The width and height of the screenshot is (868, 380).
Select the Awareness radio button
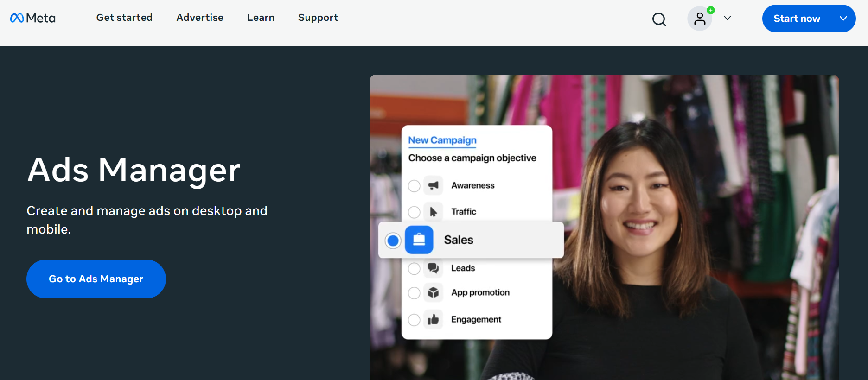pyautogui.click(x=414, y=186)
